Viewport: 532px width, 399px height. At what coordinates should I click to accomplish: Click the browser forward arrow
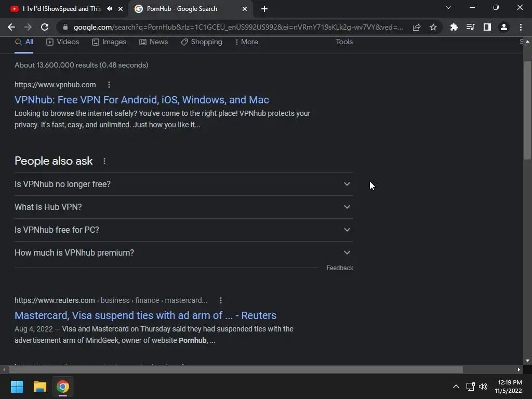(28, 27)
